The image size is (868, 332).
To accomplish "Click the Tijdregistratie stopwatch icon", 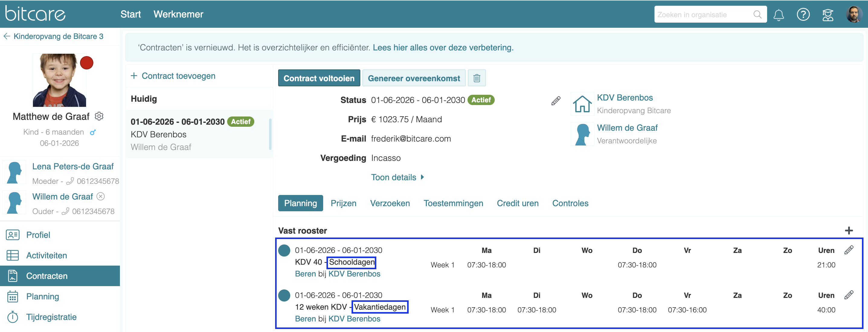I will tap(13, 317).
